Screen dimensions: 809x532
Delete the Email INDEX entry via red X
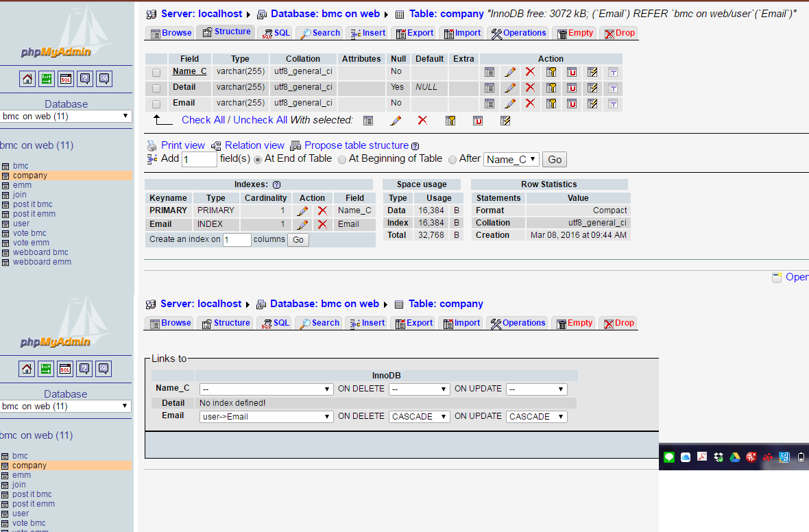click(322, 225)
